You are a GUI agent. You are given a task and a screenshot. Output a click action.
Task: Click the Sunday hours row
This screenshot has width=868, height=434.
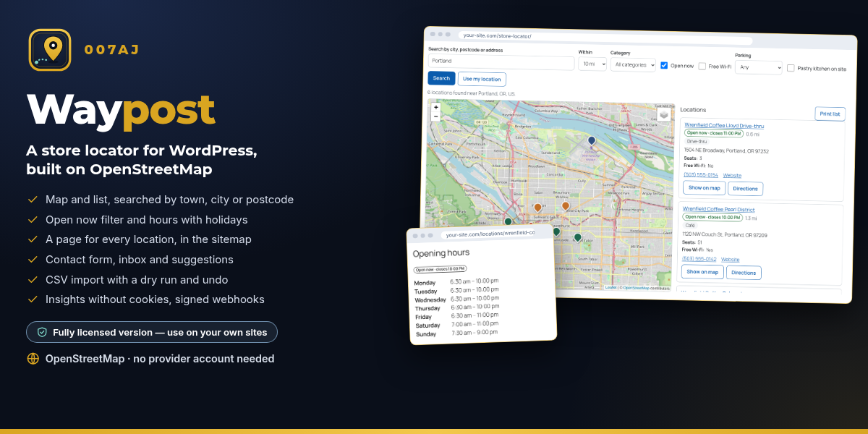tap(457, 333)
